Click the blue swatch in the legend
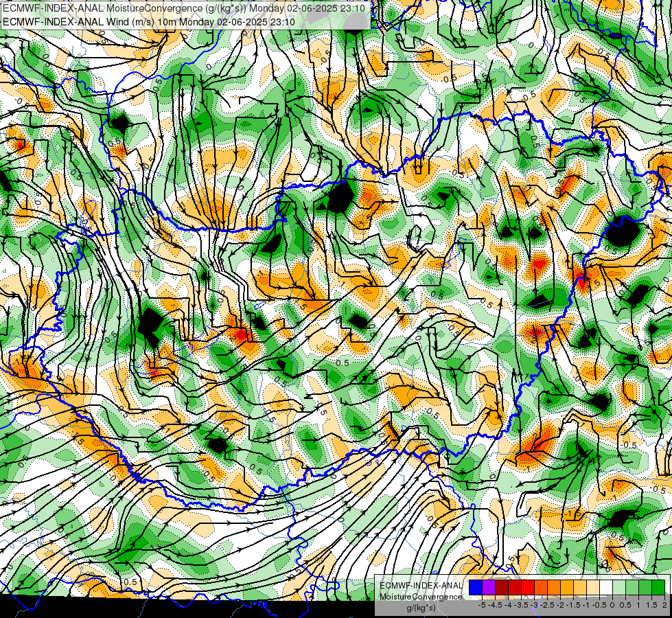This screenshot has width=672, height=618. [476, 588]
